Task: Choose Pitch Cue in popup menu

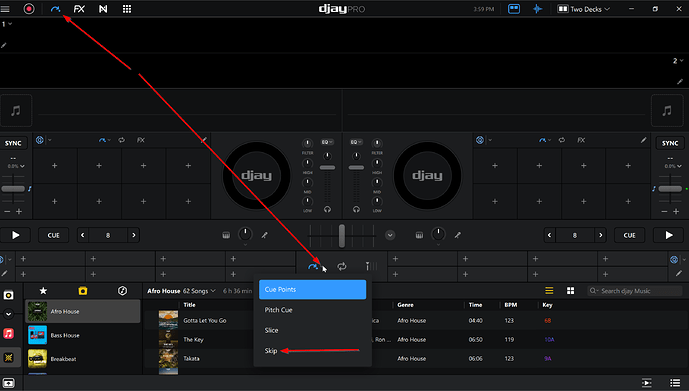Action: tap(312, 310)
